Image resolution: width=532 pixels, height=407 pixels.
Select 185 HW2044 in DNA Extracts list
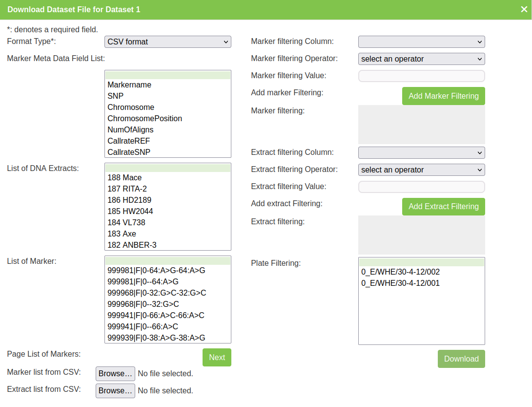click(x=130, y=212)
